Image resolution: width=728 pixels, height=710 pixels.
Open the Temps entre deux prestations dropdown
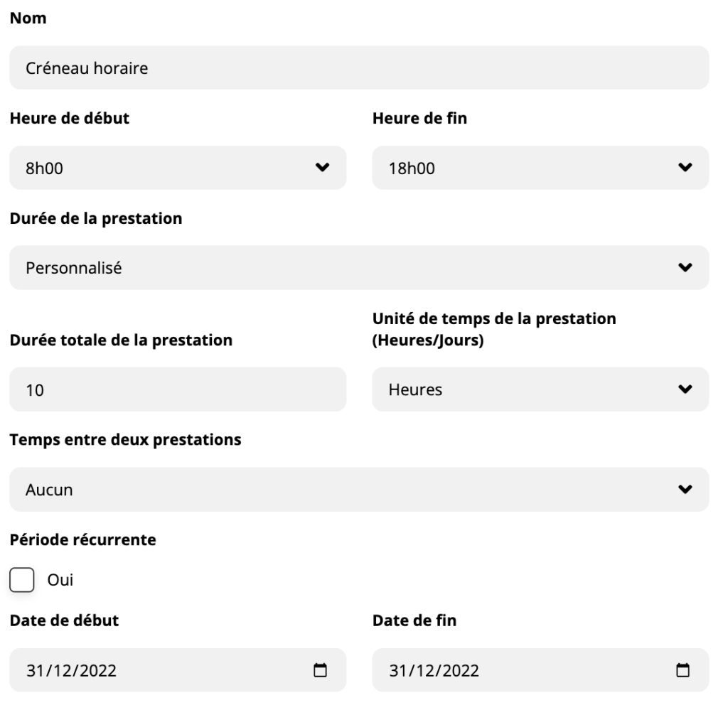[341, 489]
